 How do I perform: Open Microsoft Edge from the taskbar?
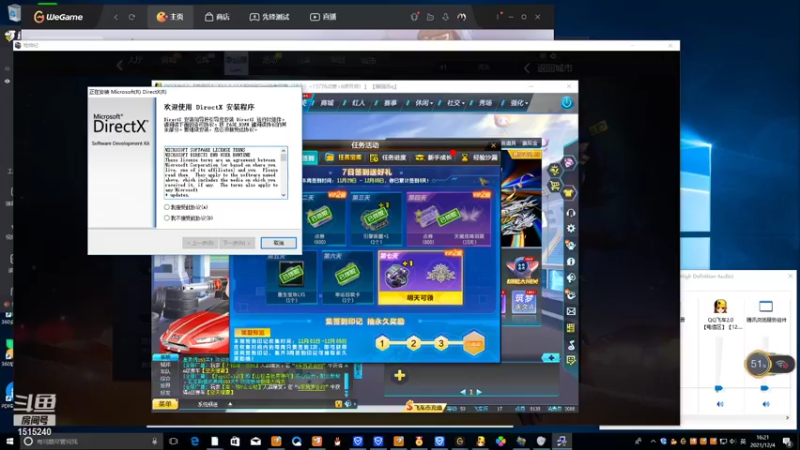194,441
